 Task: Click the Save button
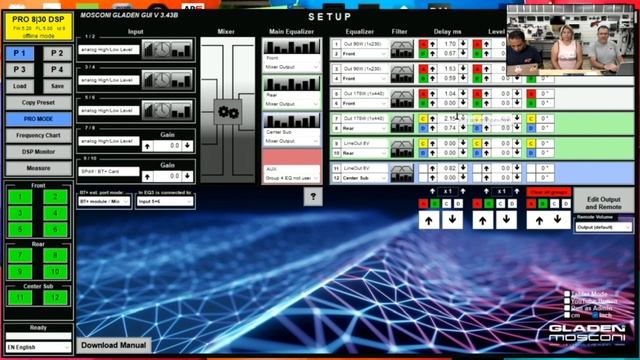tap(57, 86)
